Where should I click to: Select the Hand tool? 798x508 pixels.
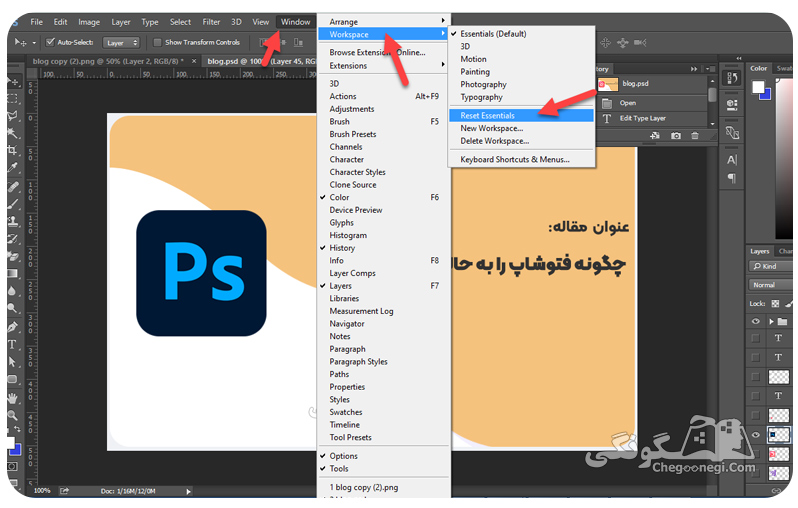point(13,398)
